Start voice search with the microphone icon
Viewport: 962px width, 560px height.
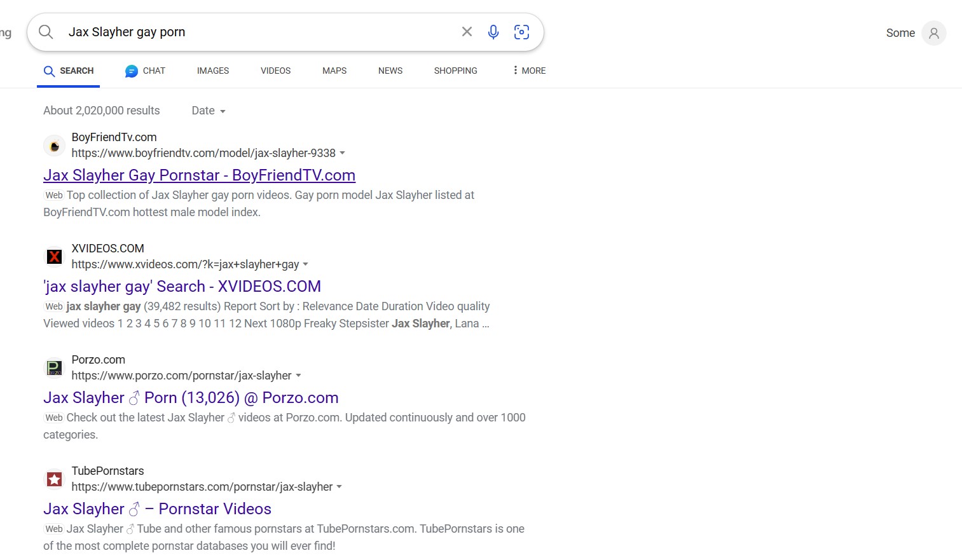493,32
